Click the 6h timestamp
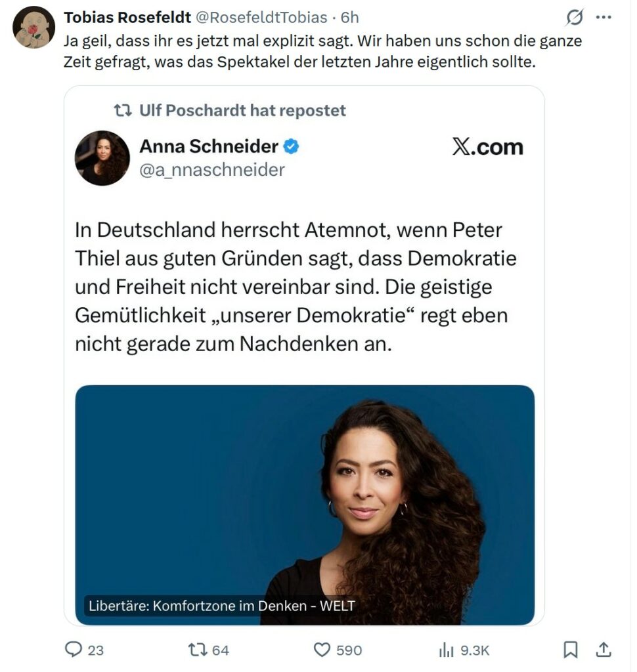This screenshot has height=672, width=637. (x=349, y=18)
